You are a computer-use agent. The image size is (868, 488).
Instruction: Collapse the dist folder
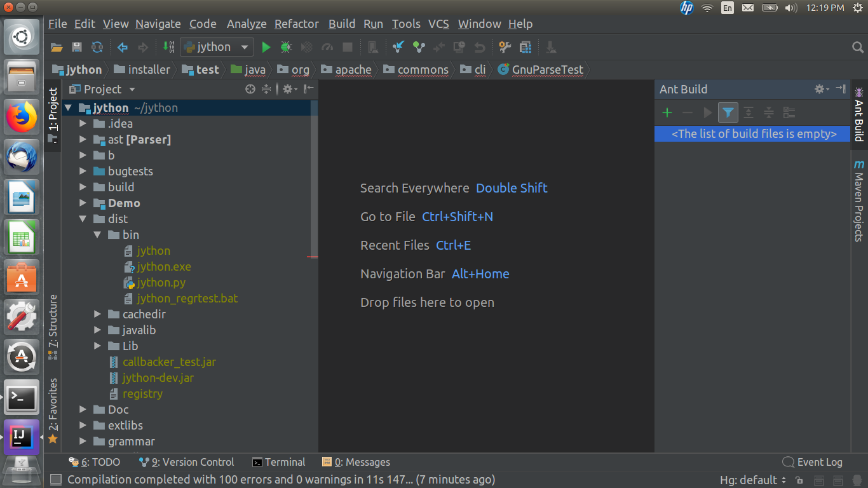tap(83, 219)
